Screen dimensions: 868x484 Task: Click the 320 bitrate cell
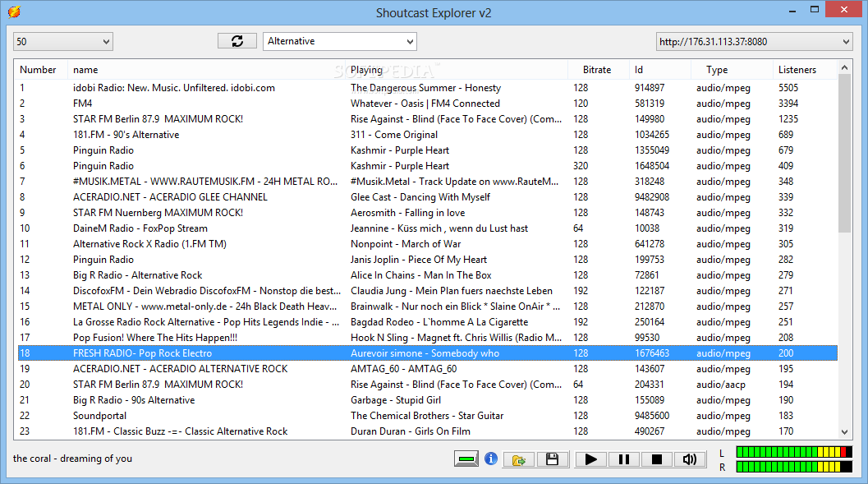click(581, 166)
